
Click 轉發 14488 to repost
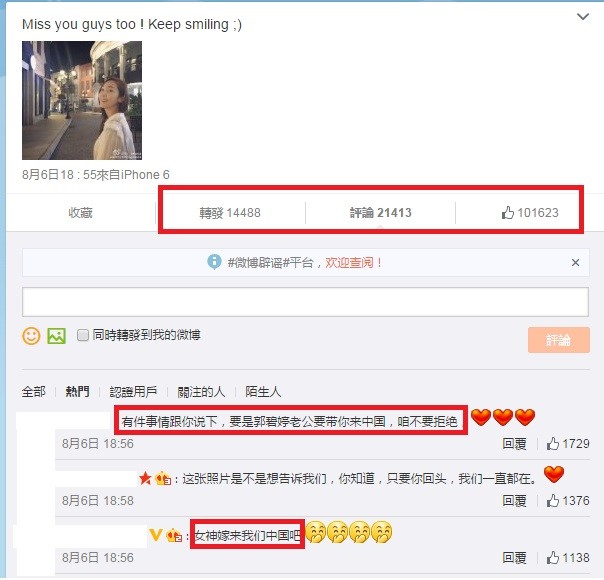(230, 213)
